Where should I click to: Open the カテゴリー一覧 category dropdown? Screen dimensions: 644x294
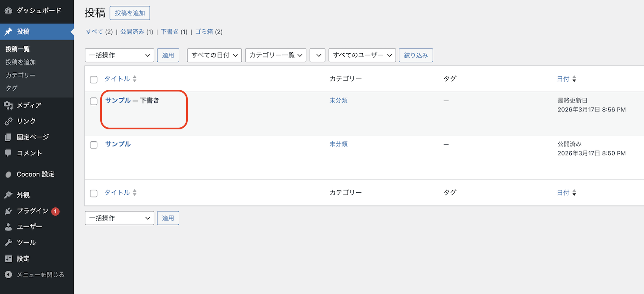click(275, 55)
